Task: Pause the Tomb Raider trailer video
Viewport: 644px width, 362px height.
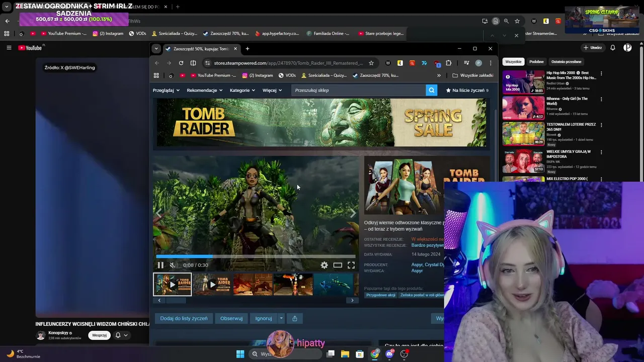Action: (160, 265)
